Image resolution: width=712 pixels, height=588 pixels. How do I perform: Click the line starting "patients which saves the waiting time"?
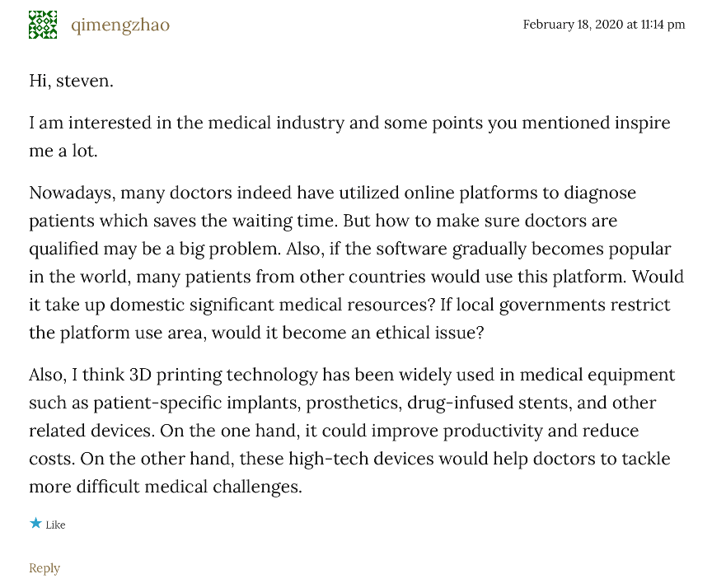(x=323, y=222)
